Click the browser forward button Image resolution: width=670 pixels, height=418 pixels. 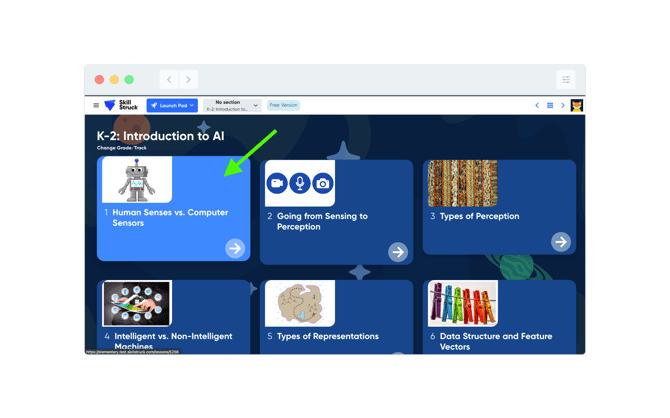point(188,79)
